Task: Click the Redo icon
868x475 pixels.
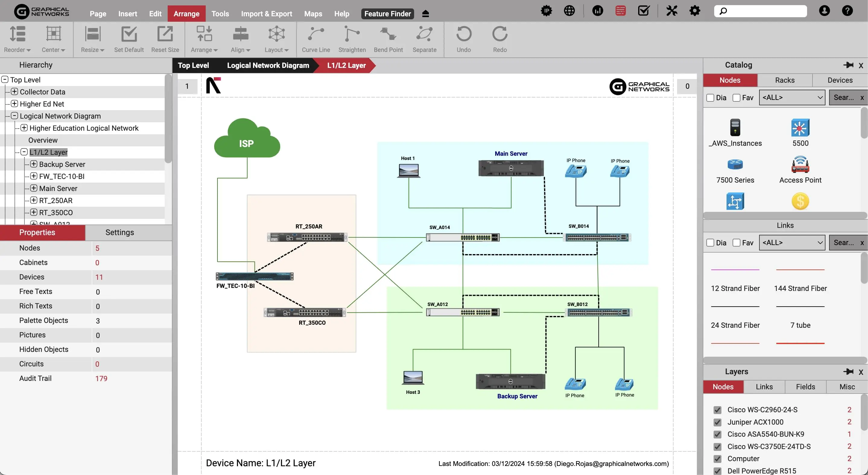Action: pyautogui.click(x=500, y=34)
